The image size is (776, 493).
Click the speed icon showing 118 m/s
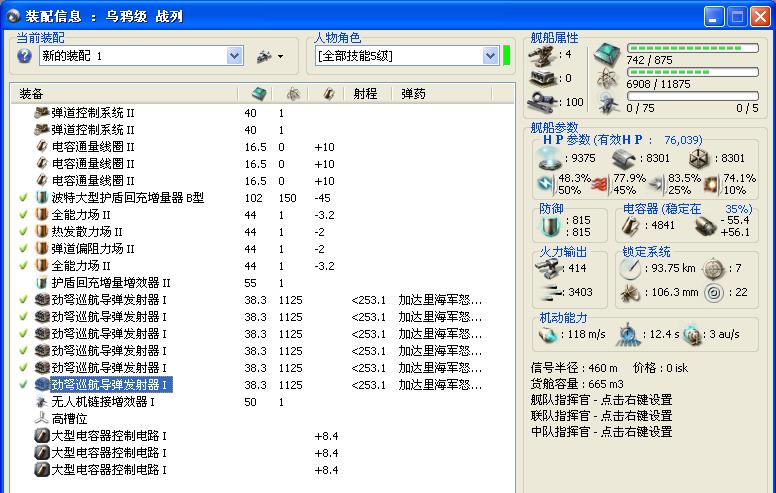click(548, 335)
